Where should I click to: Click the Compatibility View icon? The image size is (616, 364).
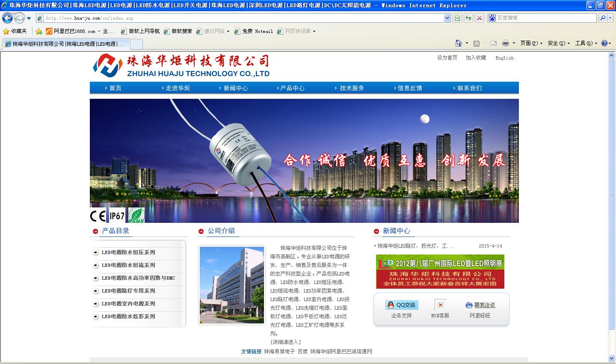(457, 18)
